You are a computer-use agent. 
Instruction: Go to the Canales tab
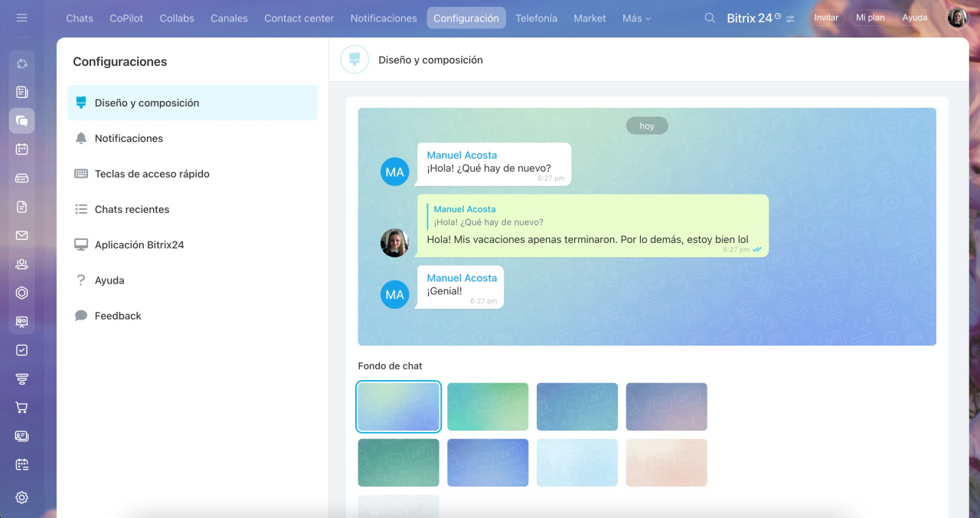point(229,18)
